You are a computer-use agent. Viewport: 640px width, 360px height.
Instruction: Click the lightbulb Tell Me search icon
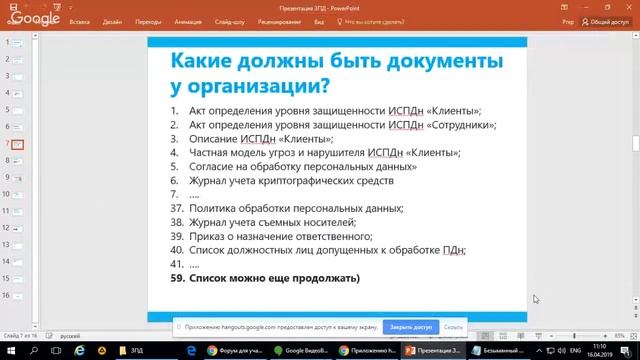[340, 22]
